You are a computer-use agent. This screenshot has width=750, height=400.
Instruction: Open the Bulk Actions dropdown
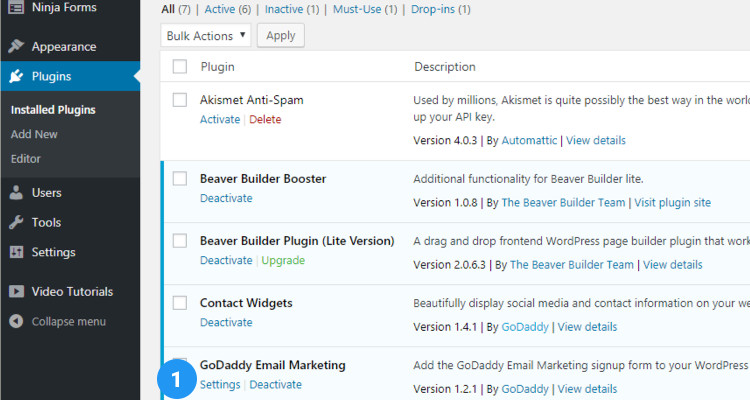(x=206, y=36)
